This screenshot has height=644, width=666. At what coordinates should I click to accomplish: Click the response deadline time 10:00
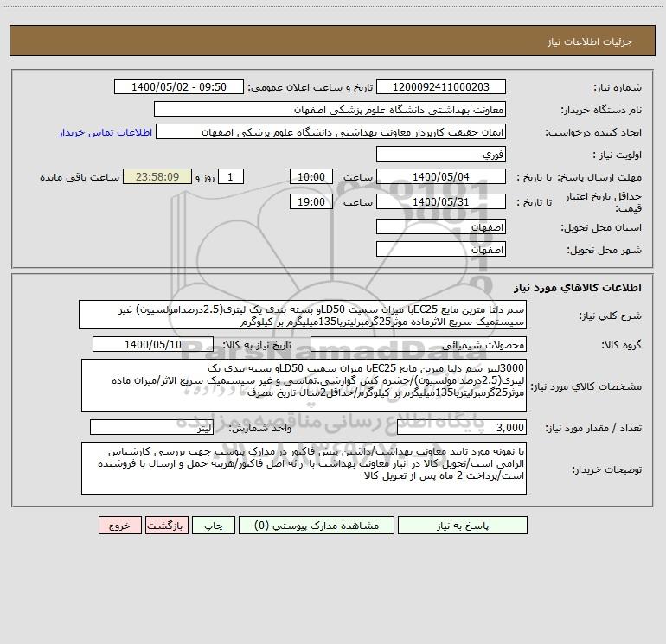click(x=311, y=177)
